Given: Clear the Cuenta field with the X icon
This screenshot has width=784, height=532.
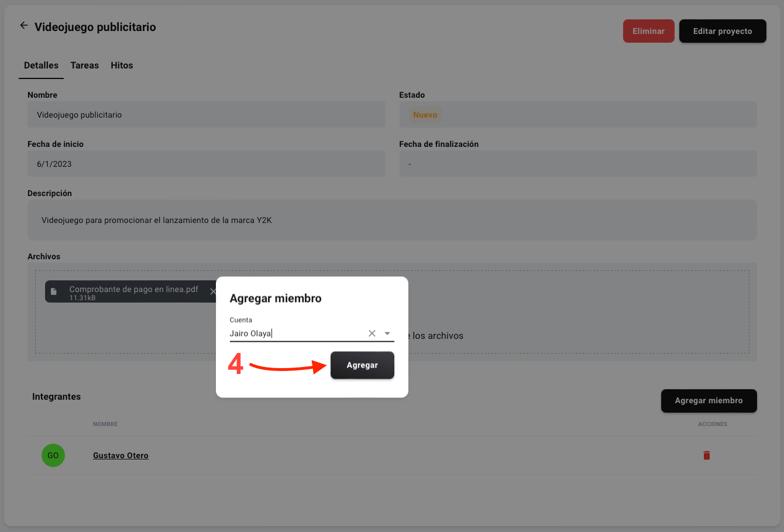Looking at the screenshot, I should pos(372,334).
